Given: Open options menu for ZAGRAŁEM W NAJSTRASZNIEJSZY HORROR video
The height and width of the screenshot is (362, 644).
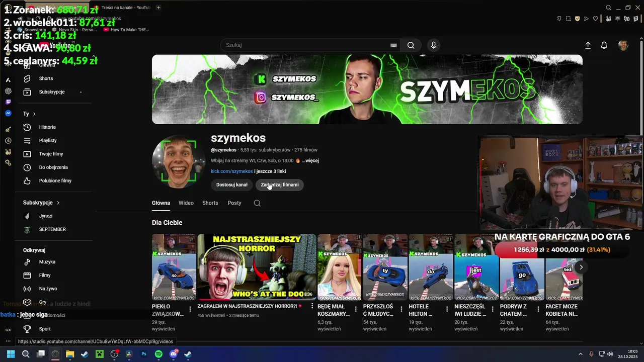Looking at the screenshot, I should [312, 306].
